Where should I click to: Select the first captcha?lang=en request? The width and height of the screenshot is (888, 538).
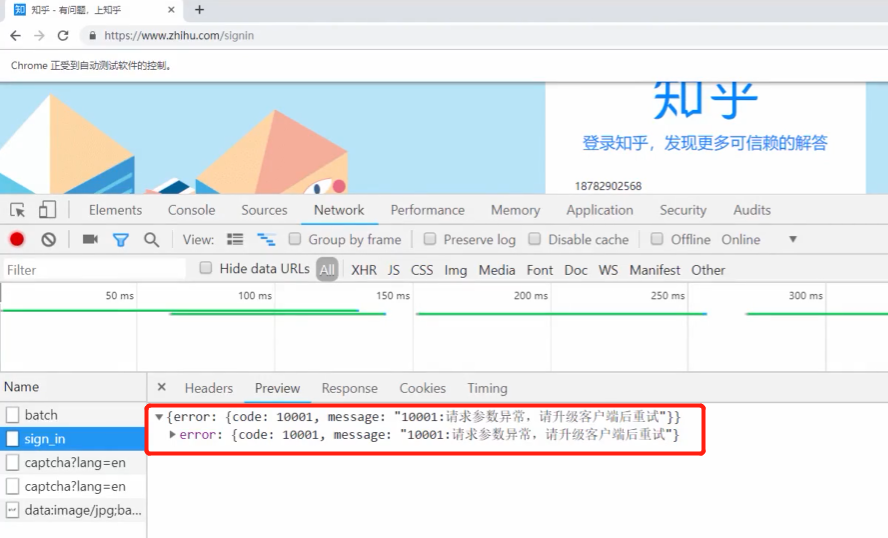click(73, 463)
